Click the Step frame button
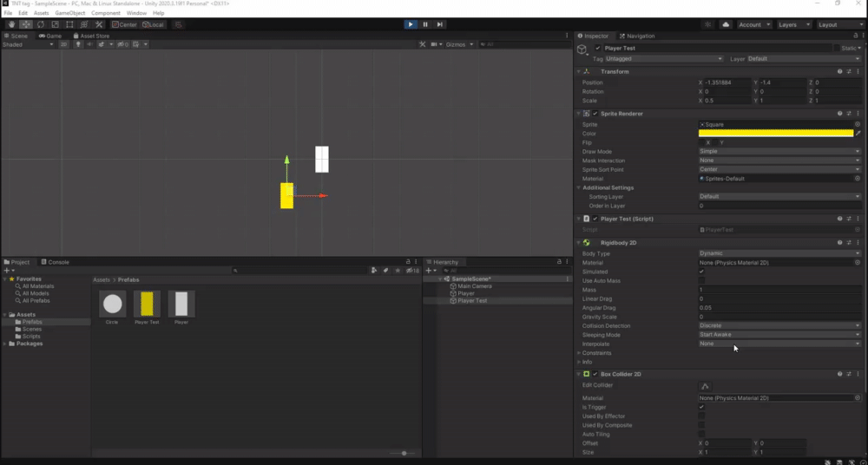868x465 pixels. tap(439, 24)
